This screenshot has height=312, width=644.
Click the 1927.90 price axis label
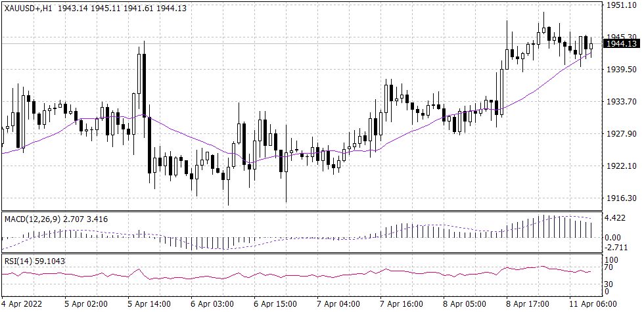pyautogui.click(x=620, y=133)
